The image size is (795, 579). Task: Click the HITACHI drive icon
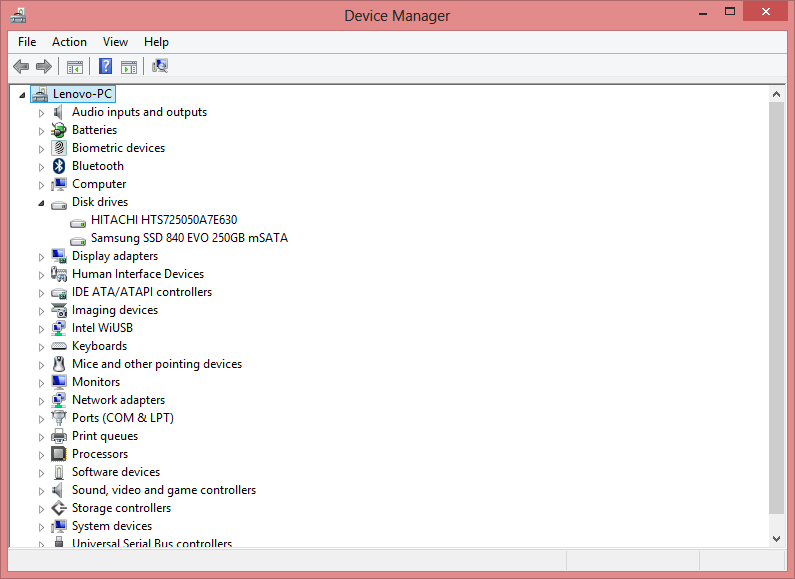pos(78,223)
